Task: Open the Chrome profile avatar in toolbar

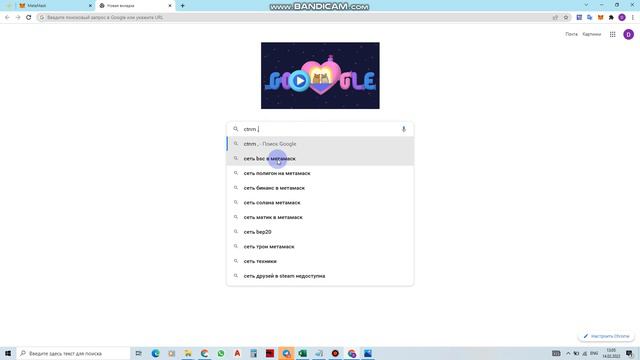Action: (622, 18)
